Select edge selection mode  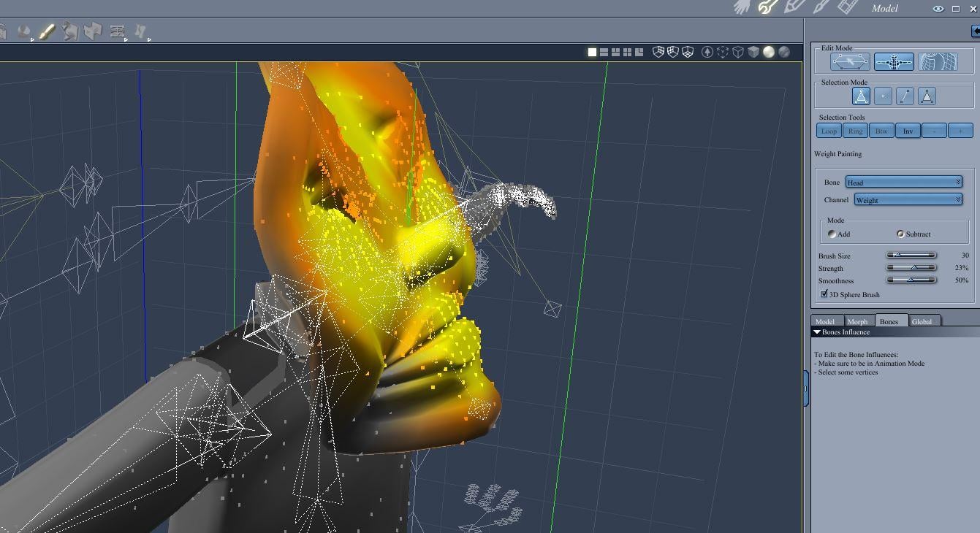click(905, 96)
